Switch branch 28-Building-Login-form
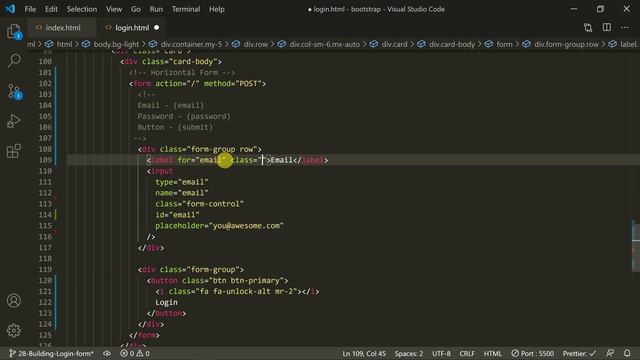The image size is (640, 360). [x=51, y=353]
